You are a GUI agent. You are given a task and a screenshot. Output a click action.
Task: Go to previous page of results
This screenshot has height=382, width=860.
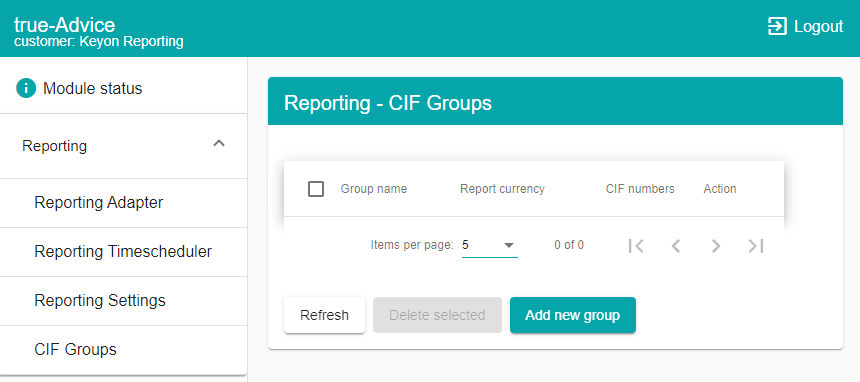[676, 246]
